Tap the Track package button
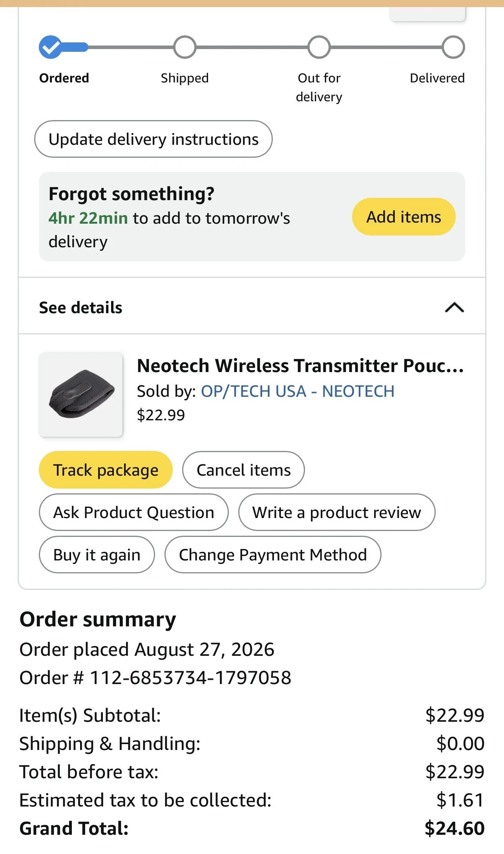Screen dimensions: 504x854 [x=106, y=470]
